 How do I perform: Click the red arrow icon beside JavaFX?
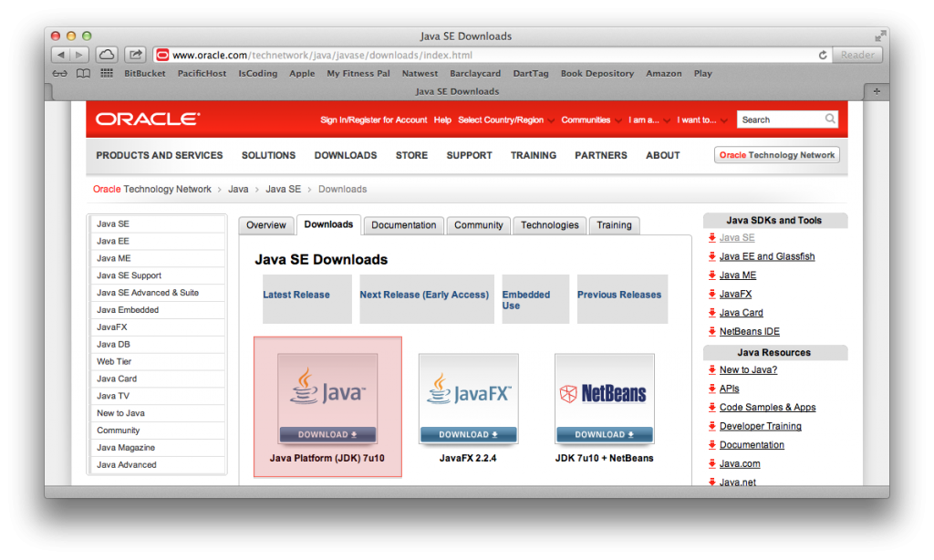tap(711, 294)
